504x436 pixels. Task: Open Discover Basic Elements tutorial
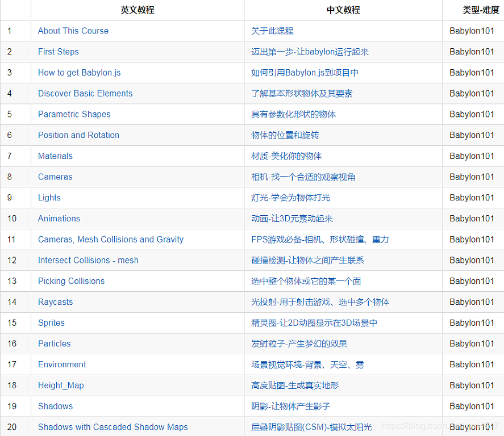(x=85, y=94)
